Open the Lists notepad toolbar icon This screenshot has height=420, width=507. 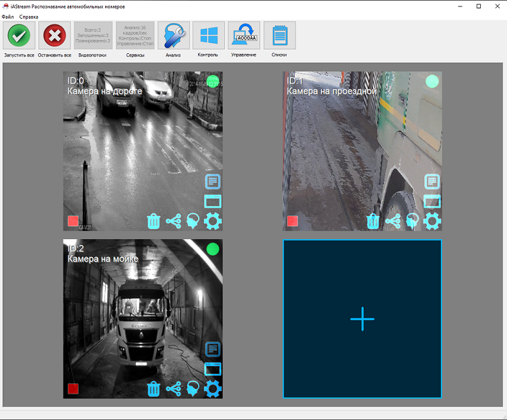(x=279, y=36)
